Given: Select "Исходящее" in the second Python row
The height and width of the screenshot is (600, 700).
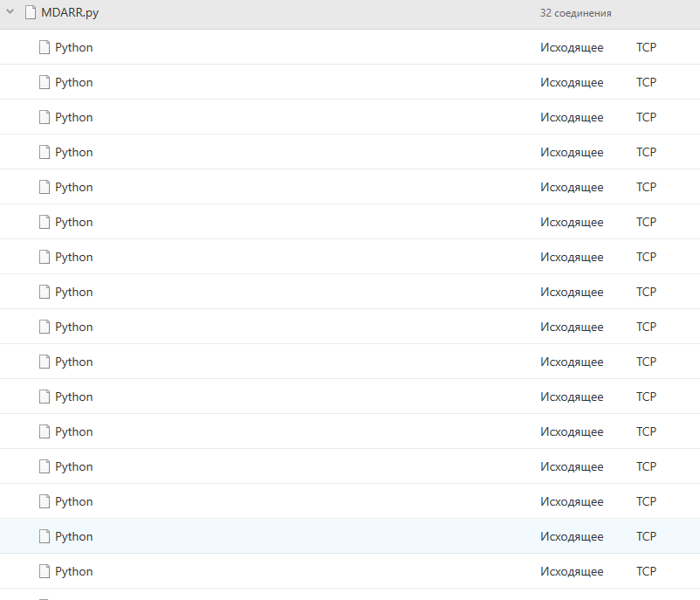Looking at the screenshot, I should [572, 82].
